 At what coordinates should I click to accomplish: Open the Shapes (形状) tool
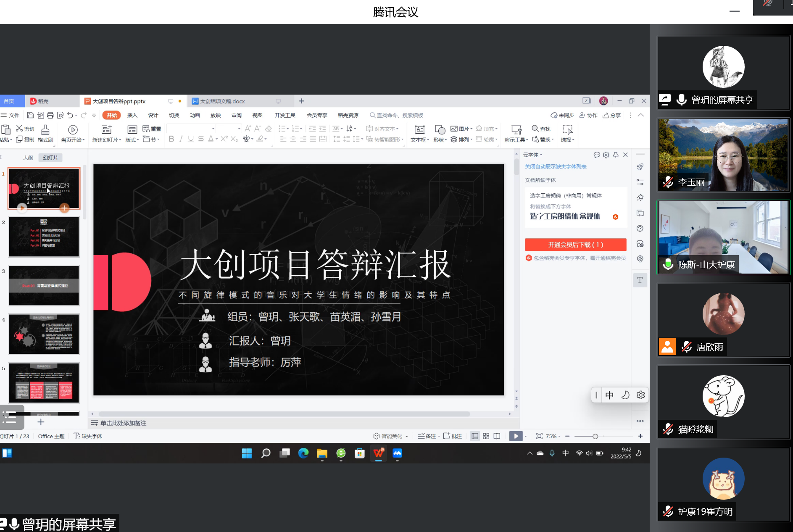click(x=440, y=130)
